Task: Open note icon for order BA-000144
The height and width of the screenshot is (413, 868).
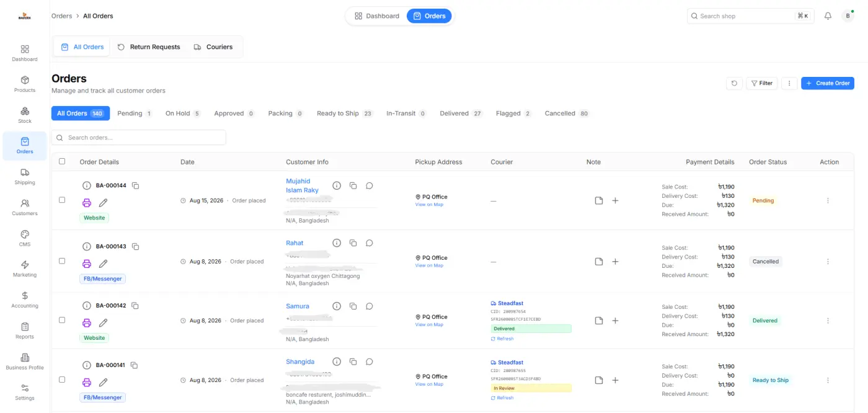Action: coord(599,201)
